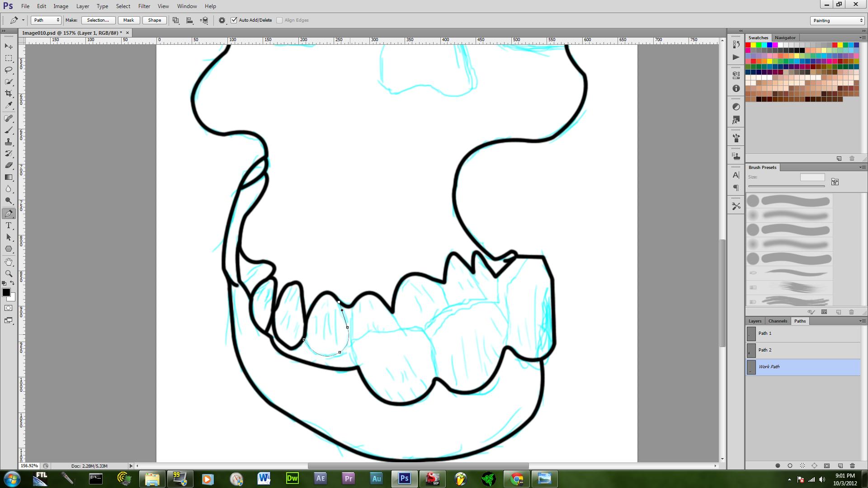
Task: Stroke path with brush
Action: click(790, 466)
